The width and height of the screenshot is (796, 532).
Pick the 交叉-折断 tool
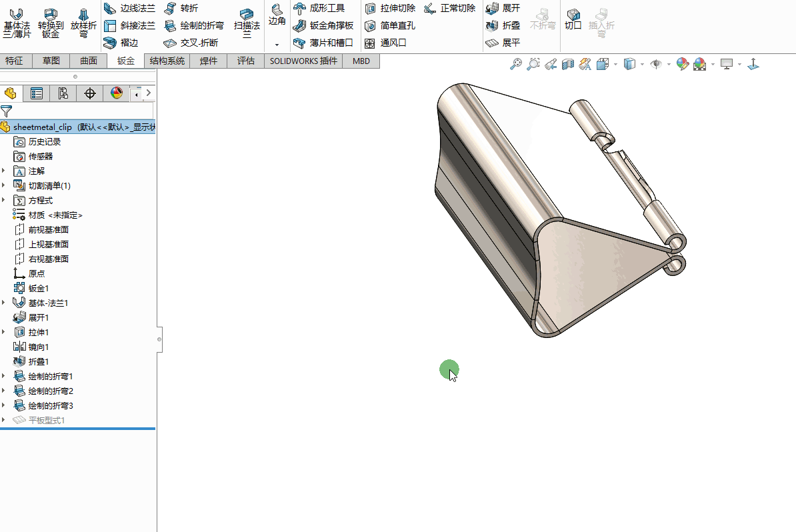point(191,43)
